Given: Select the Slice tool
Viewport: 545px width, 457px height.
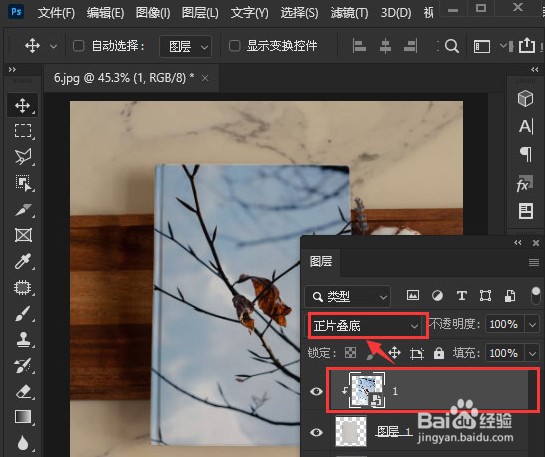Looking at the screenshot, I should coord(23,210).
